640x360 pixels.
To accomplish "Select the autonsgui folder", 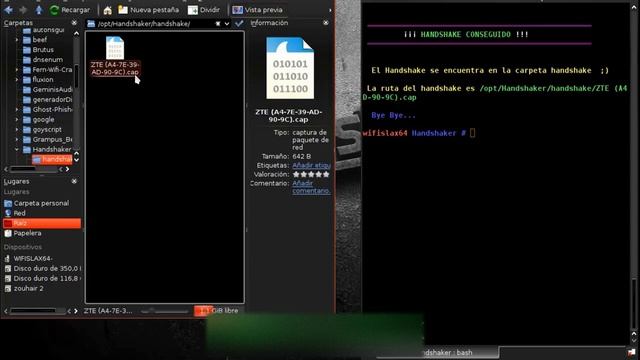I will [x=44, y=30].
